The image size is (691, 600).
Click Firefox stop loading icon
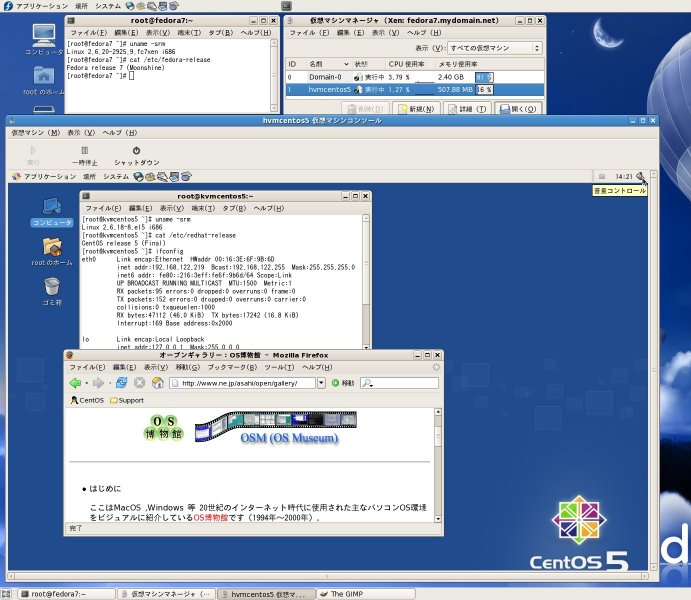pos(139,383)
